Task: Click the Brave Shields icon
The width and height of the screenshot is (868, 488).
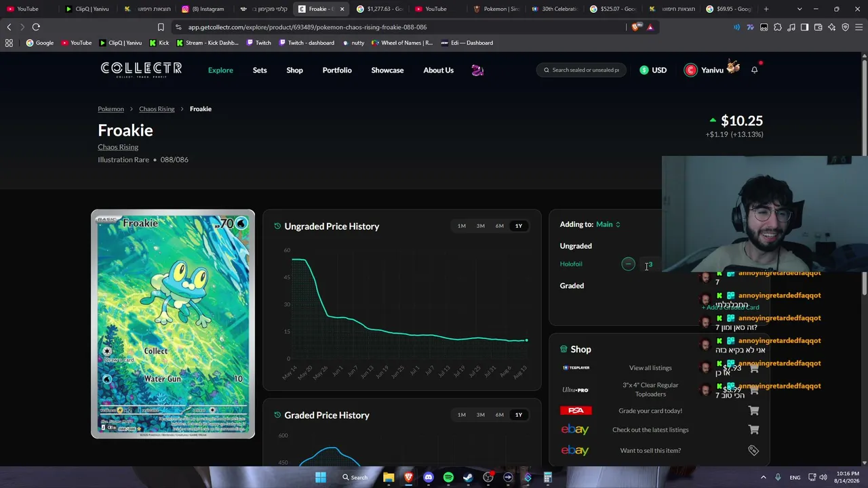Action: pyautogui.click(x=635, y=27)
